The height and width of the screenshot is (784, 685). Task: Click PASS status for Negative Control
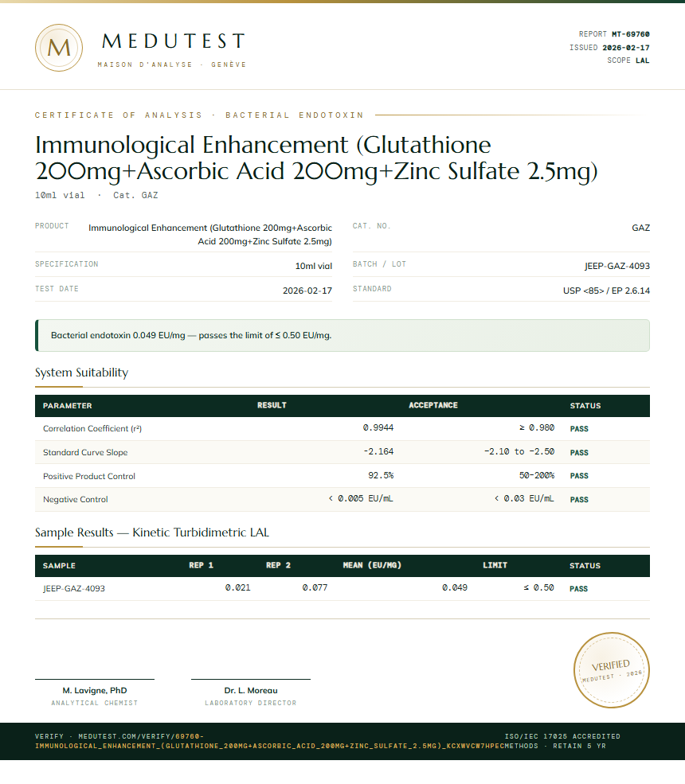coord(579,500)
